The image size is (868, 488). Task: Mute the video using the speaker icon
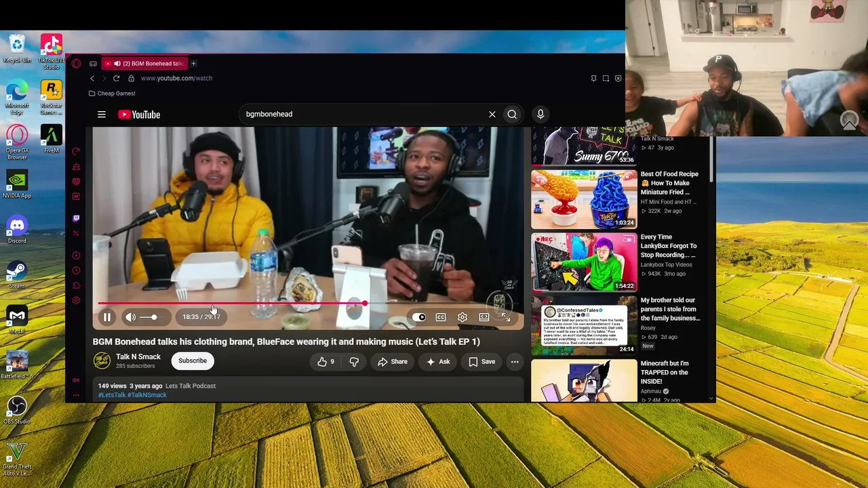pyautogui.click(x=130, y=317)
